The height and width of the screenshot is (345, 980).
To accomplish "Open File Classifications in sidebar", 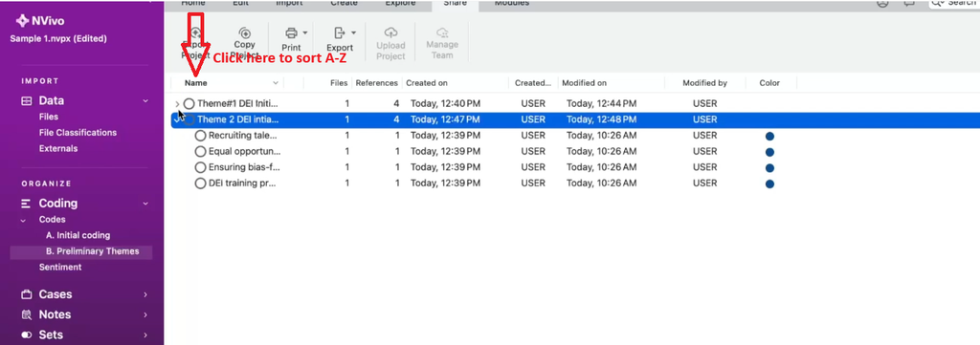I will pyautogui.click(x=78, y=133).
